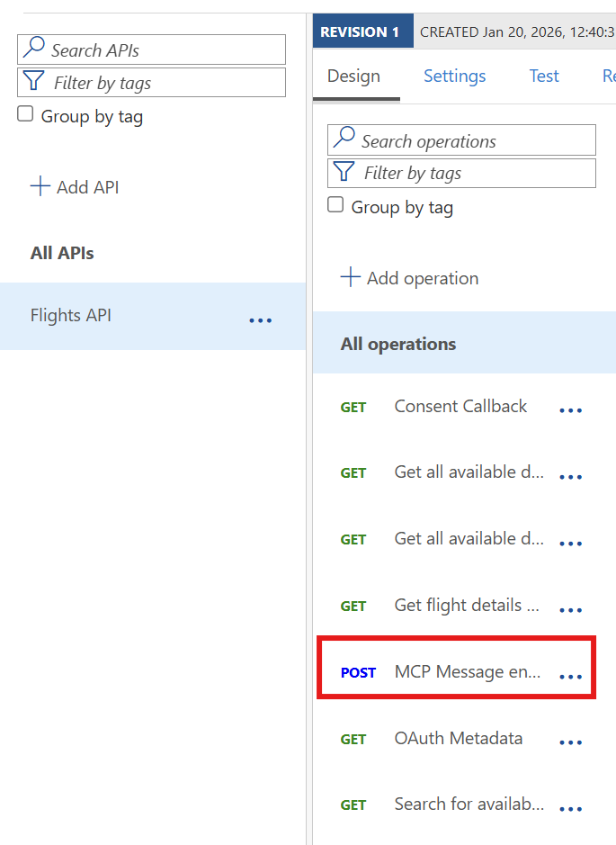Open ellipsis menu for Get flight details operation

[x=571, y=610]
